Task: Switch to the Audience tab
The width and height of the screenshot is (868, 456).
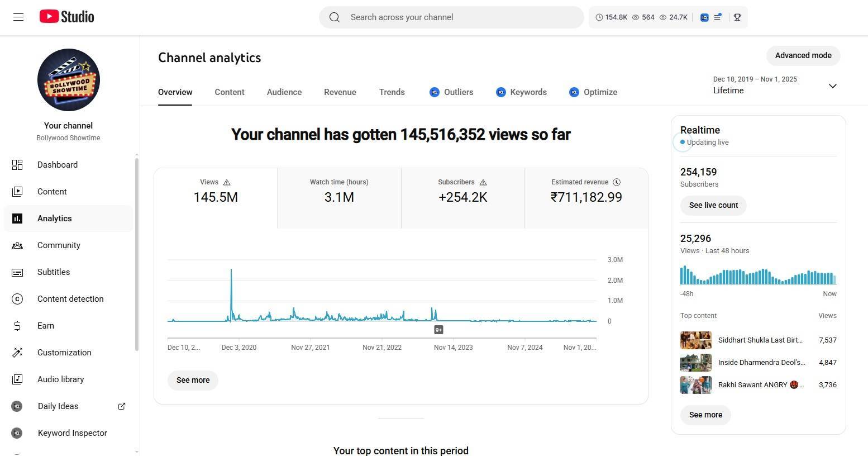Action: point(284,92)
